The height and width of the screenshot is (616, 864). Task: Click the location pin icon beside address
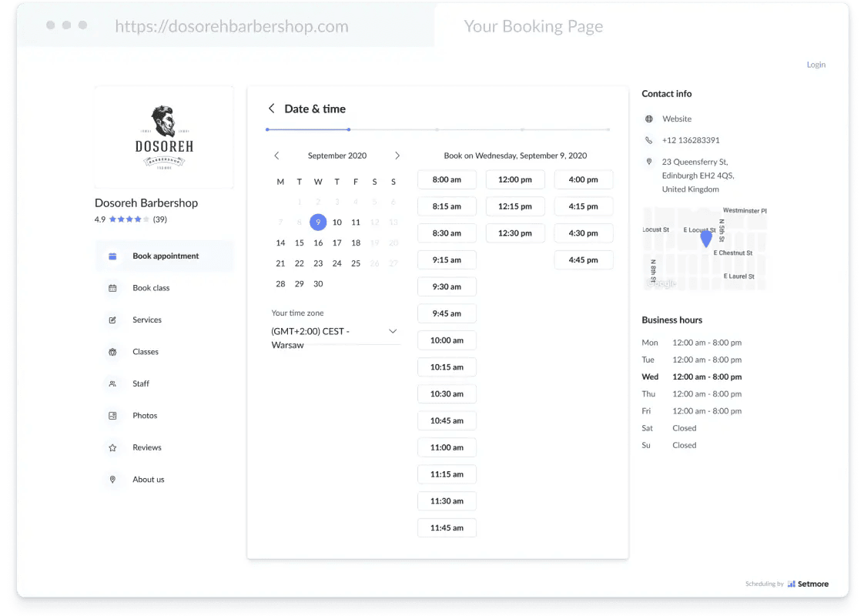click(649, 162)
